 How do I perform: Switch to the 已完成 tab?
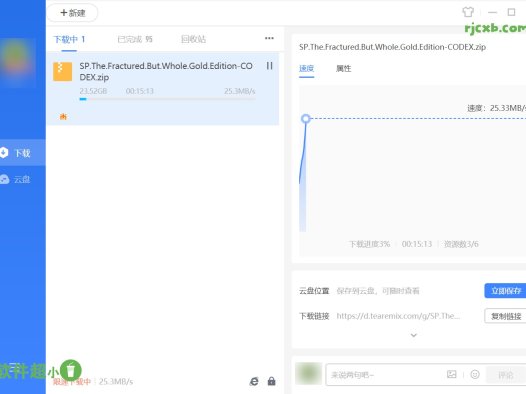pos(135,40)
